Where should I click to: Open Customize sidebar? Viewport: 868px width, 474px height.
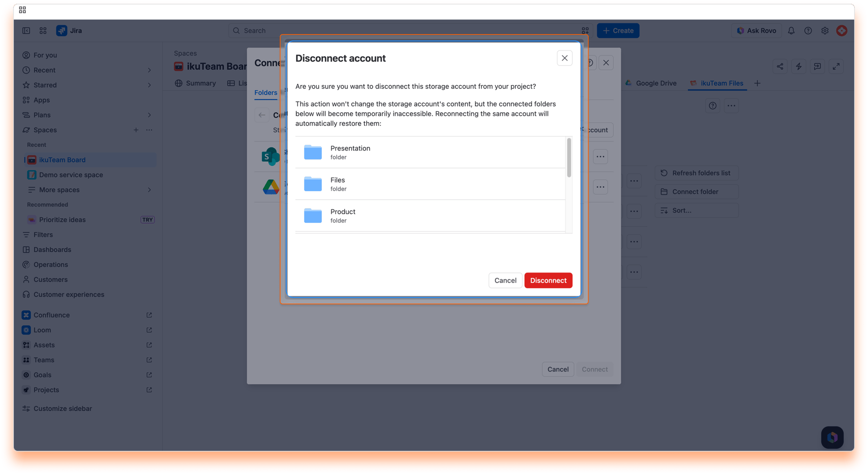pos(57,409)
